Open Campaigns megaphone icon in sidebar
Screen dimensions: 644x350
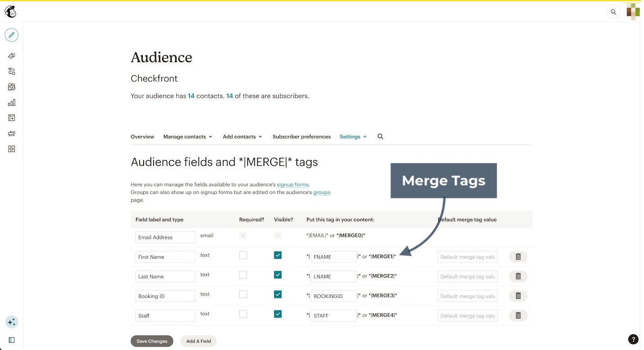(x=12, y=56)
